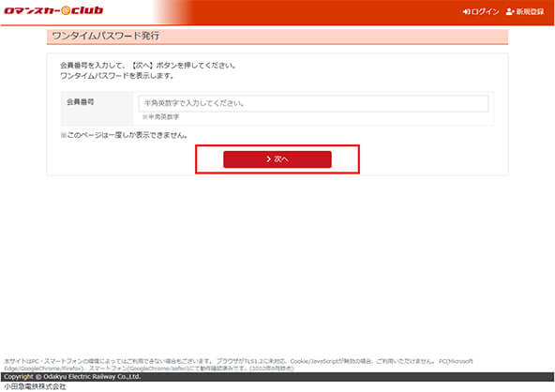This screenshot has width=555, height=392.
Task: Click the Copyright Odakyu Electric Railway bar
Action: 277,377
